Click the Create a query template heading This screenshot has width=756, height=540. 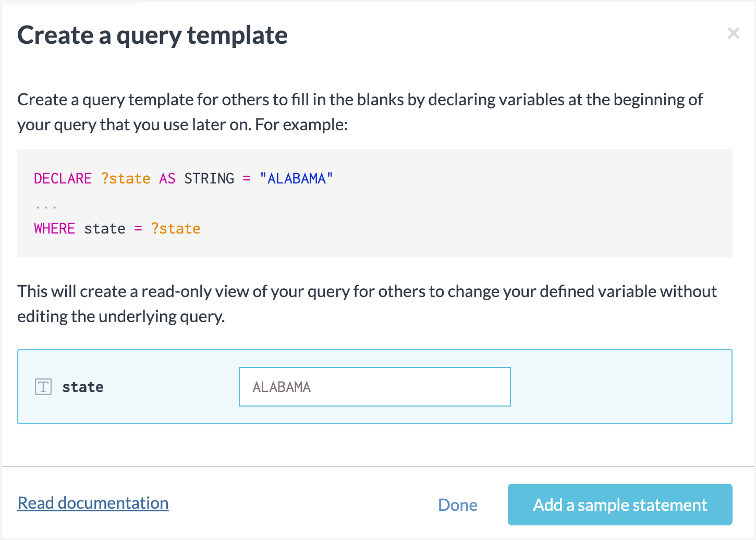tap(152, 35)
